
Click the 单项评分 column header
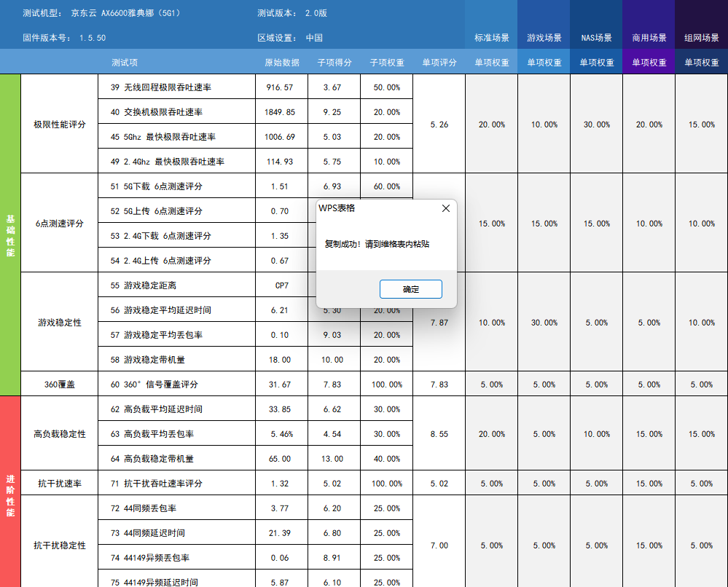coord(439,63)
